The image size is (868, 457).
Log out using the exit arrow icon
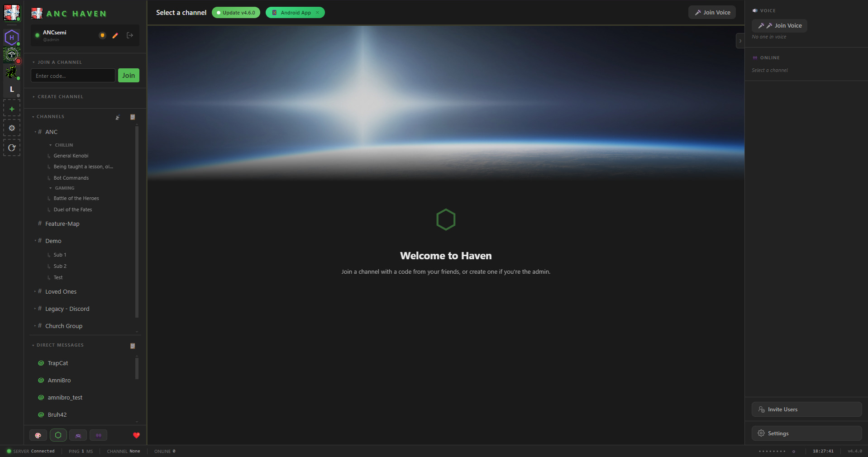pos(130,35)
